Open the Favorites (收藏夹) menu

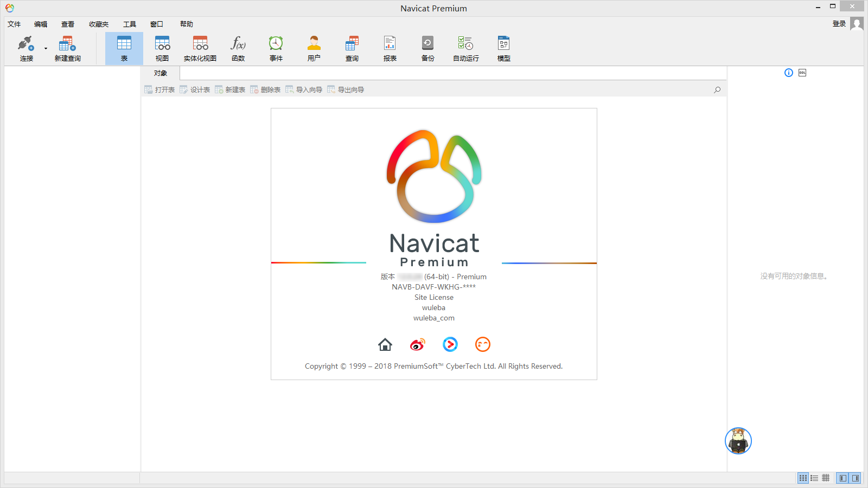[x=99, y=24]
